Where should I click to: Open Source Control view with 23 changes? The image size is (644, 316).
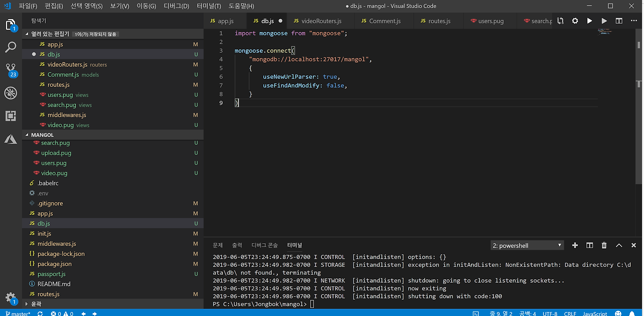pos(11,69)
